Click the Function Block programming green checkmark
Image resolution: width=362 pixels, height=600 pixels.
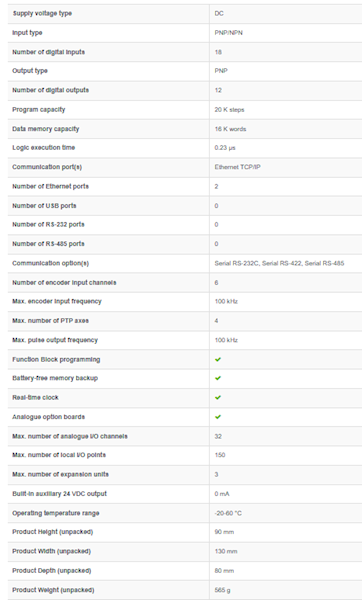coord(218,359)
